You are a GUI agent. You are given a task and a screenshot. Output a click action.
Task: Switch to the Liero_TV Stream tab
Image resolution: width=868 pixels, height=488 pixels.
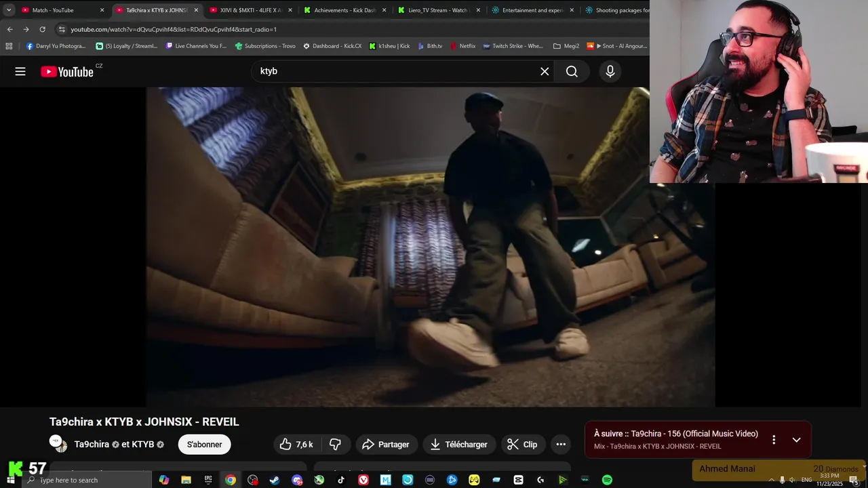[438, 10]
